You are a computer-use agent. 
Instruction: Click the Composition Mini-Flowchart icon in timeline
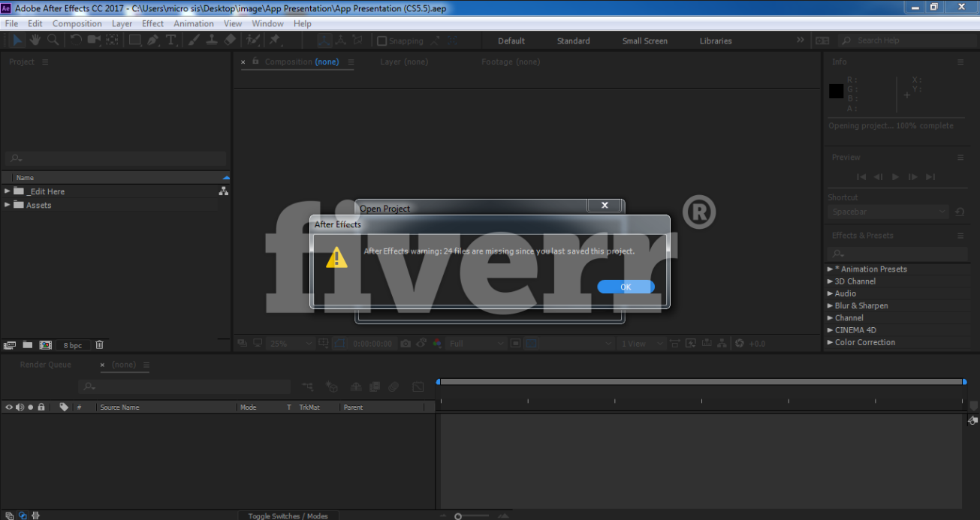click(308, 386)
